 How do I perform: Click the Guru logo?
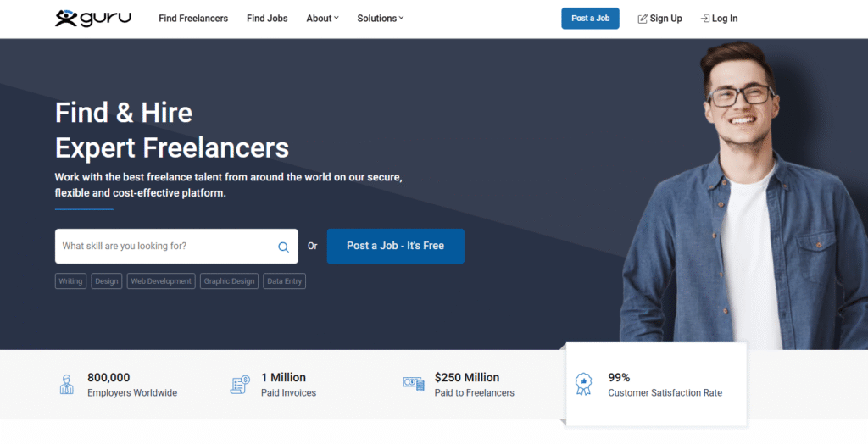93,19
